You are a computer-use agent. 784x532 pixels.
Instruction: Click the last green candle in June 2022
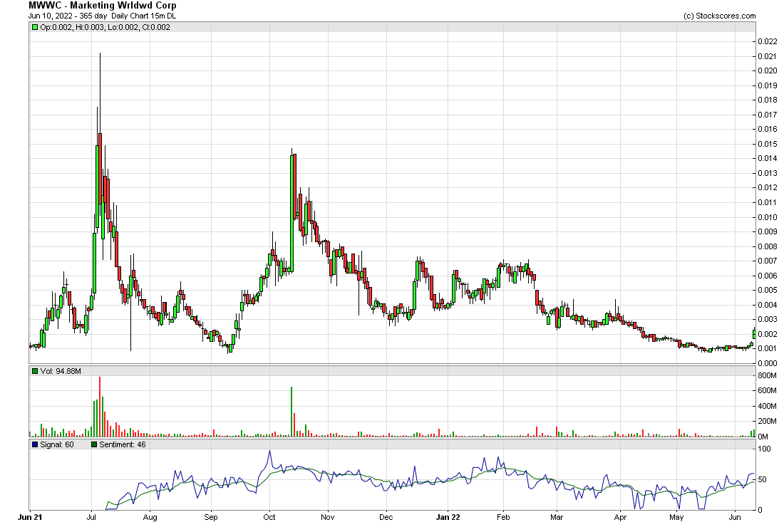(755, 334)
